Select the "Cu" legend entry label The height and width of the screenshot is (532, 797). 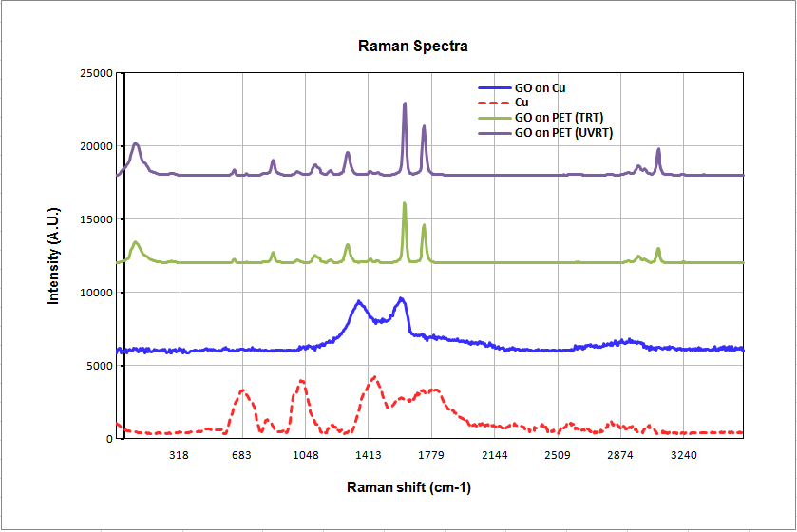coord(522,103)
